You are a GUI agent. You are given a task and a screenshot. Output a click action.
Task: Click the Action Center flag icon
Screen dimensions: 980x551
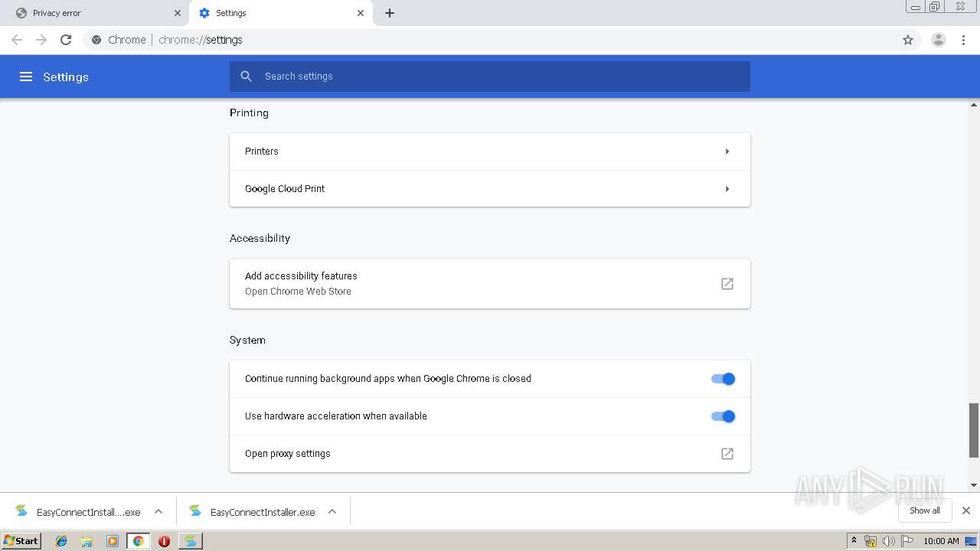[x=906, y=541]
